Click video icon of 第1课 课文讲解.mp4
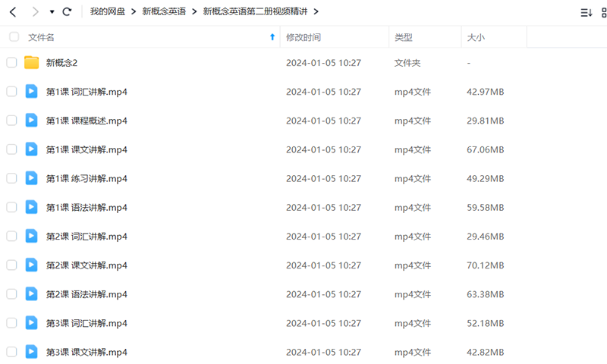 point(31,149)
